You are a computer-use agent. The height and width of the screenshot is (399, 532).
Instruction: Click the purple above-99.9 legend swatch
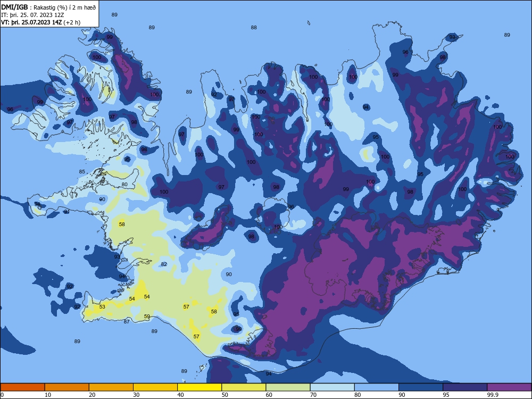point(509,387)
